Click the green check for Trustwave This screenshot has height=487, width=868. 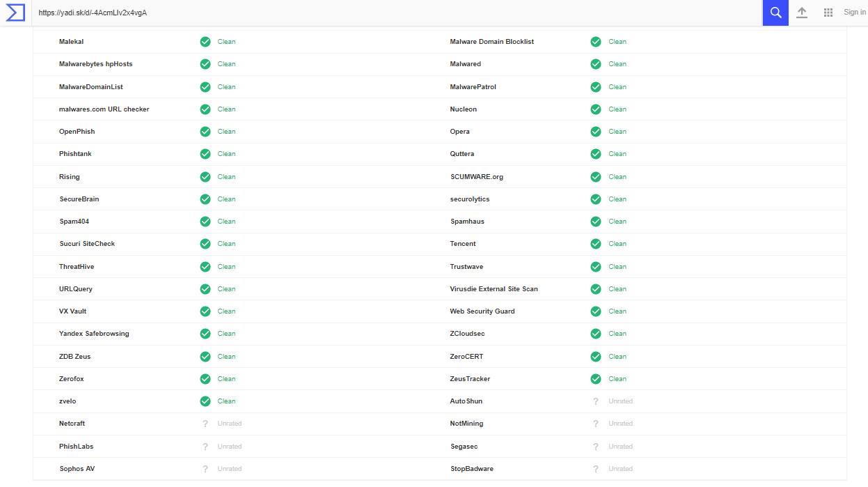596,267
